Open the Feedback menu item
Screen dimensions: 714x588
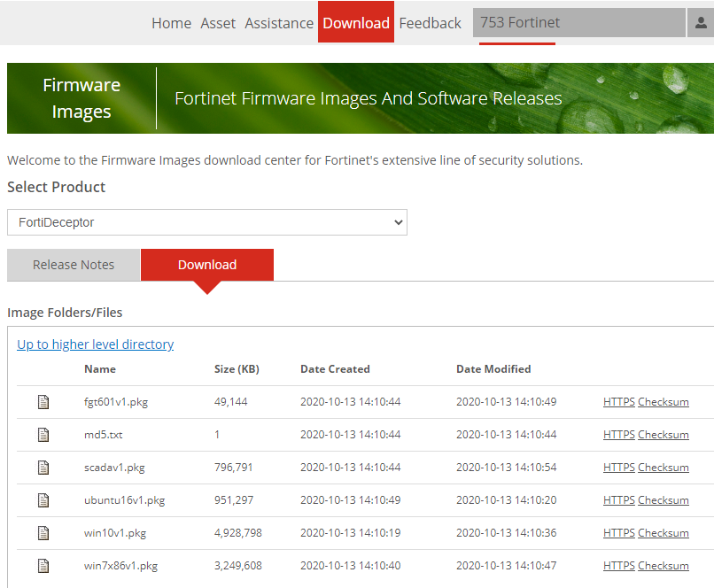[x=430, y=23]
